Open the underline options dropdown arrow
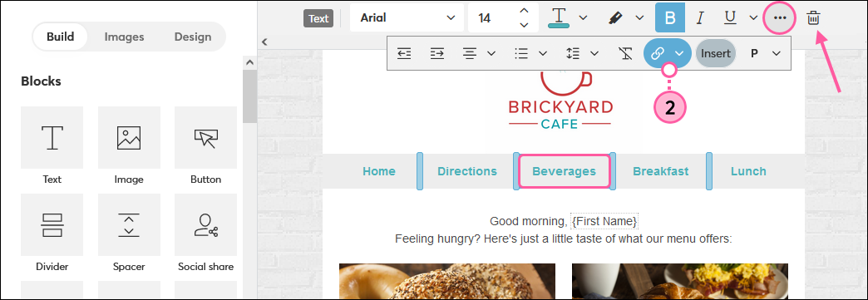 [753, 17]
